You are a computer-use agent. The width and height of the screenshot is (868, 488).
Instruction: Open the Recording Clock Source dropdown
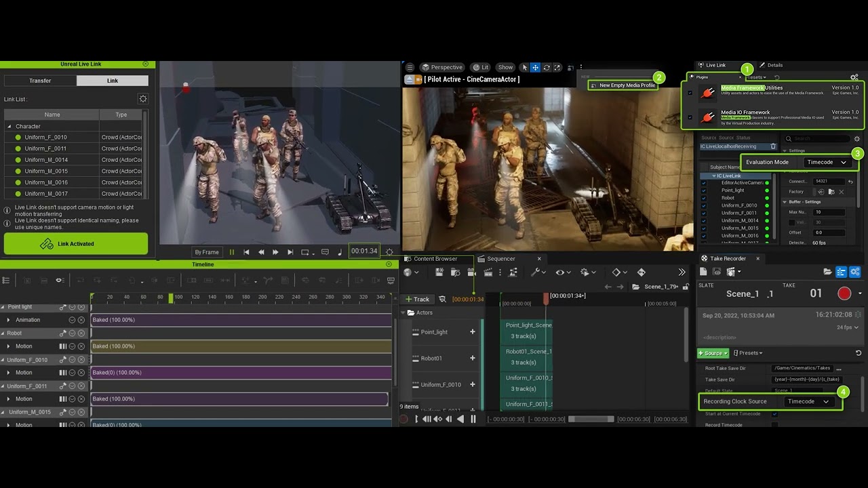808,401
